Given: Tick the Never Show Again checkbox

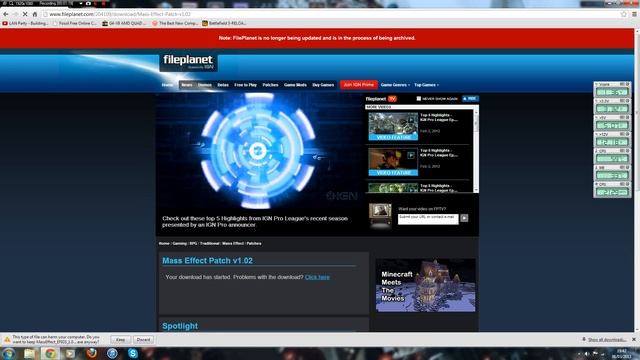Looking at the screenshot, I should coord(418,98).
